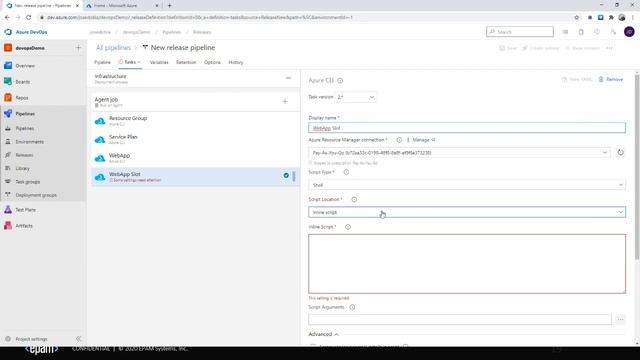Switch to the Pipeline tab
Screen dimensions: 640x360
[x=102, y=62]
